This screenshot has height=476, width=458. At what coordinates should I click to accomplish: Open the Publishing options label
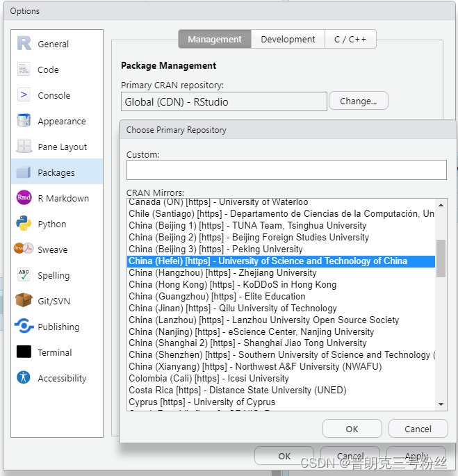(x=58, y=327)
